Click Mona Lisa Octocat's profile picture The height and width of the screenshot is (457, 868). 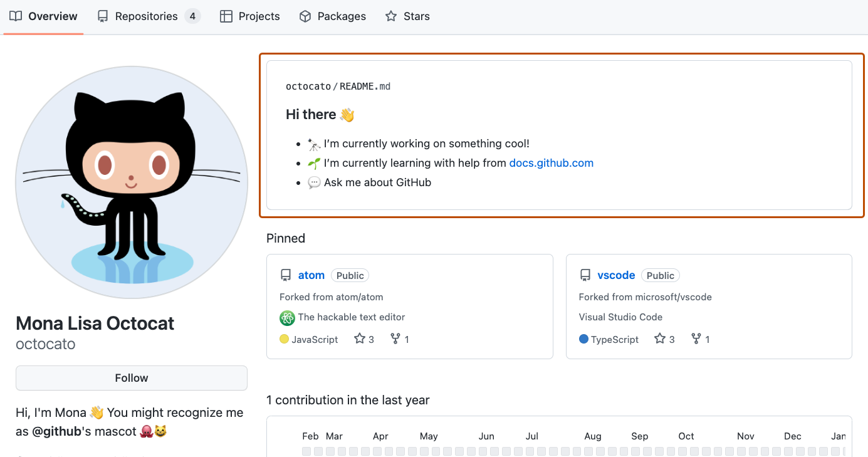(131, 182)
